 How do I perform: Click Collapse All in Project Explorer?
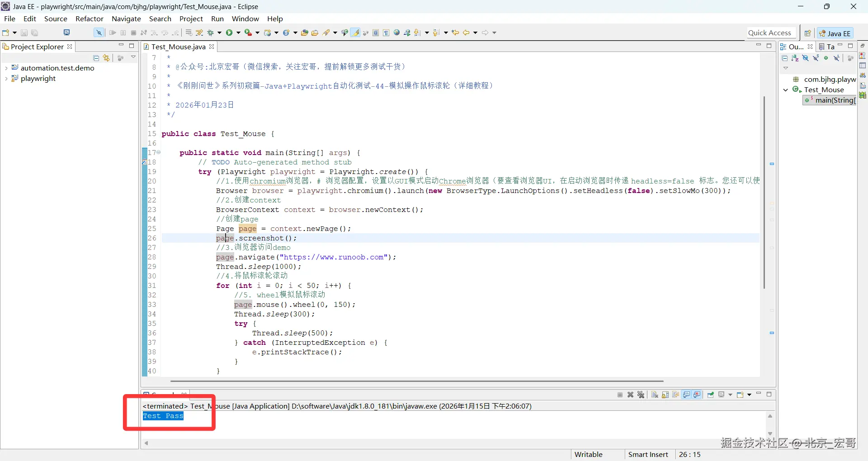[x=96, y=58]
